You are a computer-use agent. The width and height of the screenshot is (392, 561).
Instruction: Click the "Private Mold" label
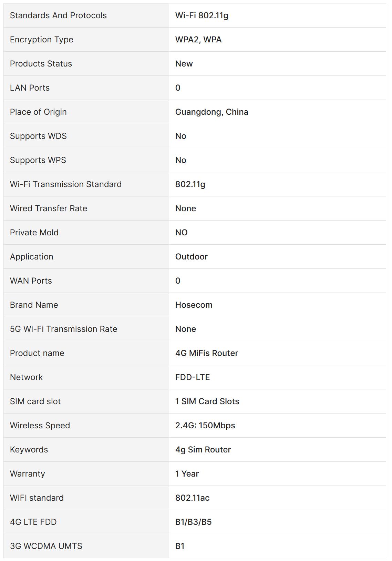coord(34,233)
